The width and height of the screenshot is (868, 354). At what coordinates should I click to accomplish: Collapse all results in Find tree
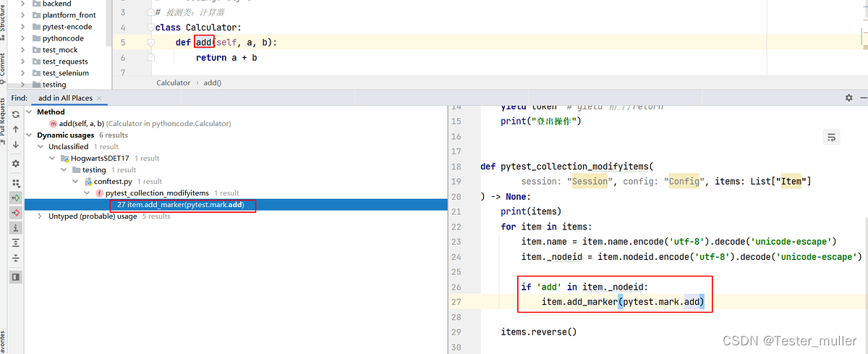pos(16,258)
